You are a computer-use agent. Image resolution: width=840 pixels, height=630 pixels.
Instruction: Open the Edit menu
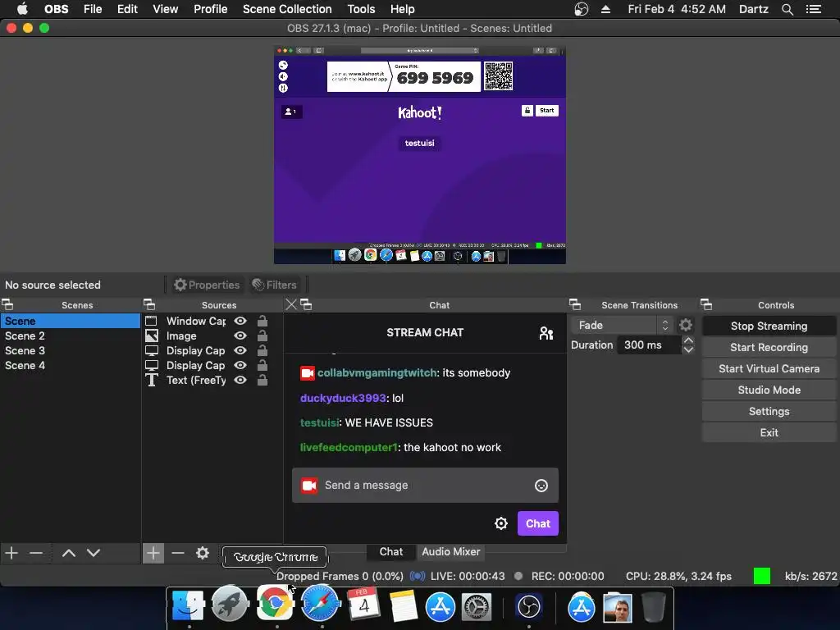pyautogui.click(x=127, y=9)
